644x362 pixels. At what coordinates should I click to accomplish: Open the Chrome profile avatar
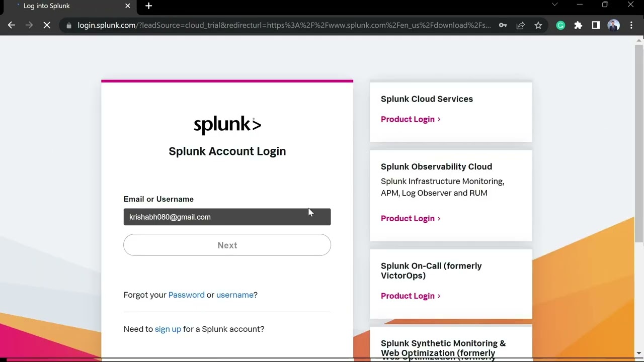(613, 25)
